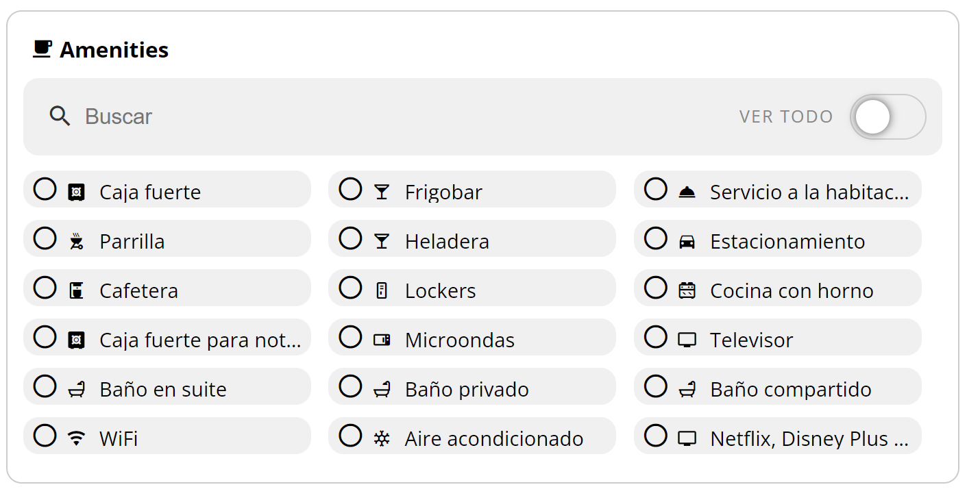Click the cocktail glass icon next to Frigobar
This screenshot has width=980, height=500.
pos(381,191)
